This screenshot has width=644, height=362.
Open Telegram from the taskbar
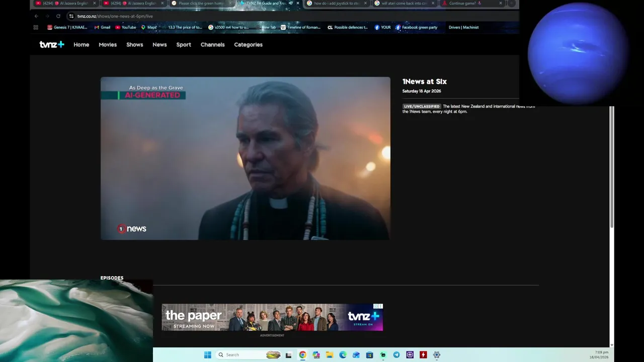(x=396, y=355)
